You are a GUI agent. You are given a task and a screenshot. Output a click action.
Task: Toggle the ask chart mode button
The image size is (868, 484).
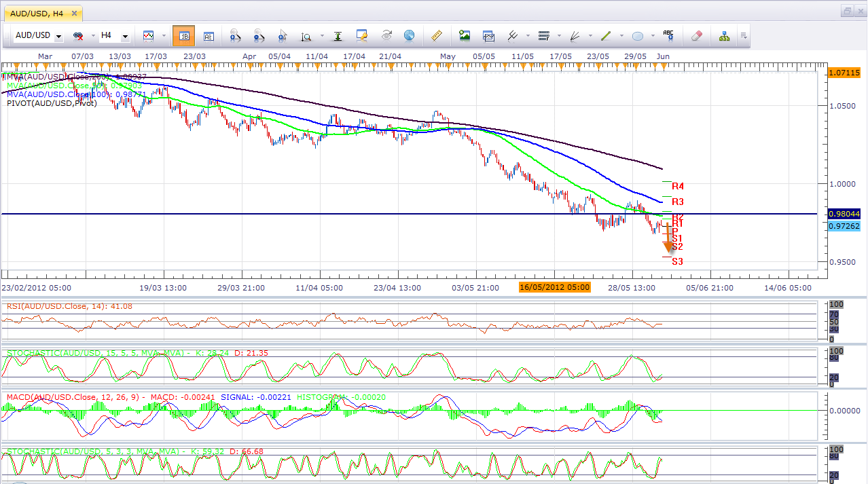tap(208, 35)
